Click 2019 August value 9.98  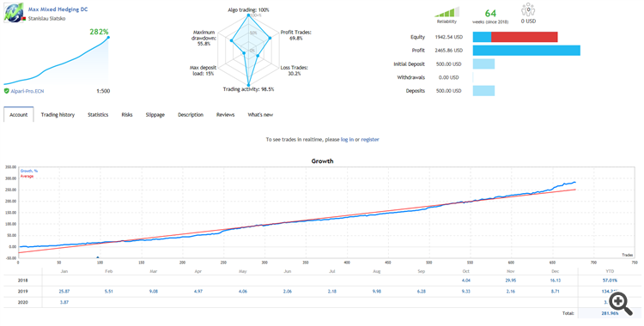[377, 292]
